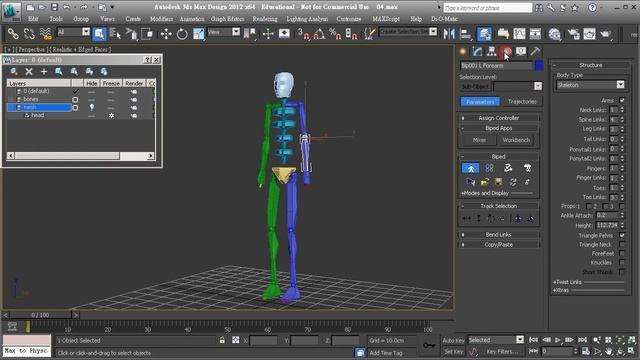The image size is (640, 360).
Task: Enable Biped Figure Mode
Action: (x=470, y=168)
